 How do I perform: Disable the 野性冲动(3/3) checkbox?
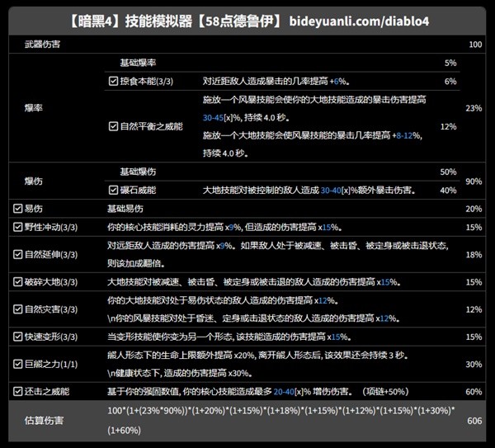tap(17, 227)
